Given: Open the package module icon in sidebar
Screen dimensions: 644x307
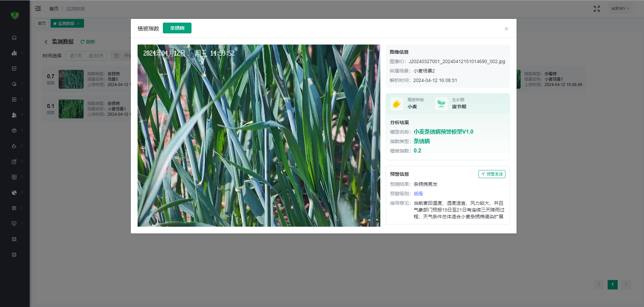Looking at the screenshot, I should [14, 130].
